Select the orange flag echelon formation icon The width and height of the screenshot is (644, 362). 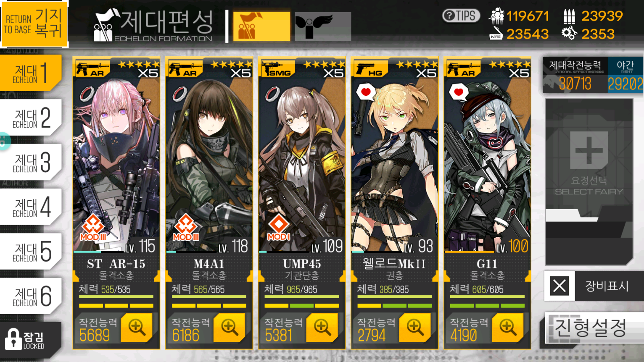(x=261, y=26)
